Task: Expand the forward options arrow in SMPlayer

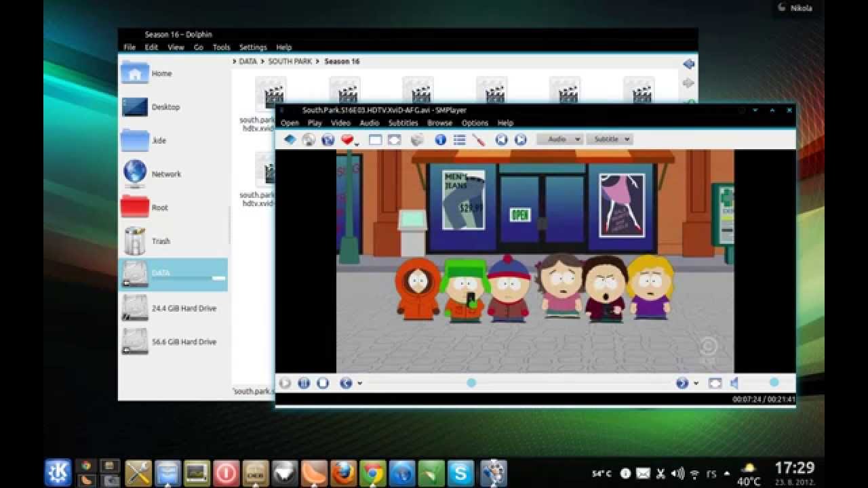Action: tap(696, 384)
